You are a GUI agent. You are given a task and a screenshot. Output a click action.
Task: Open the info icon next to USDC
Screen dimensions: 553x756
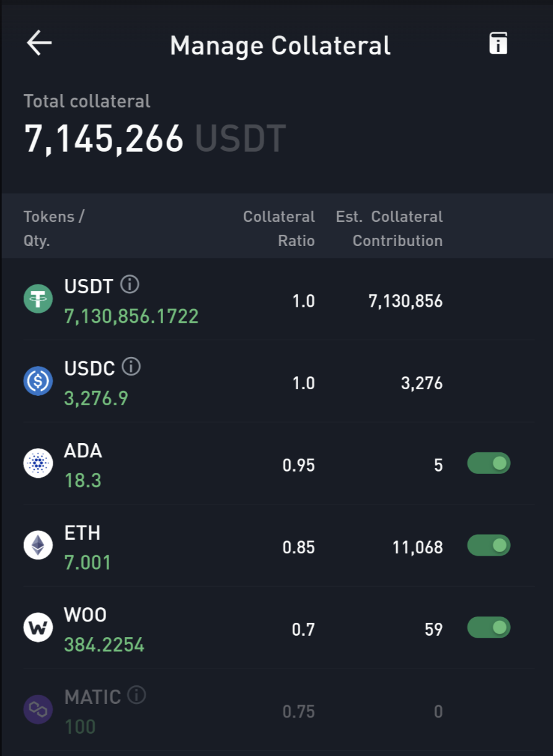[x=131, y=367]
